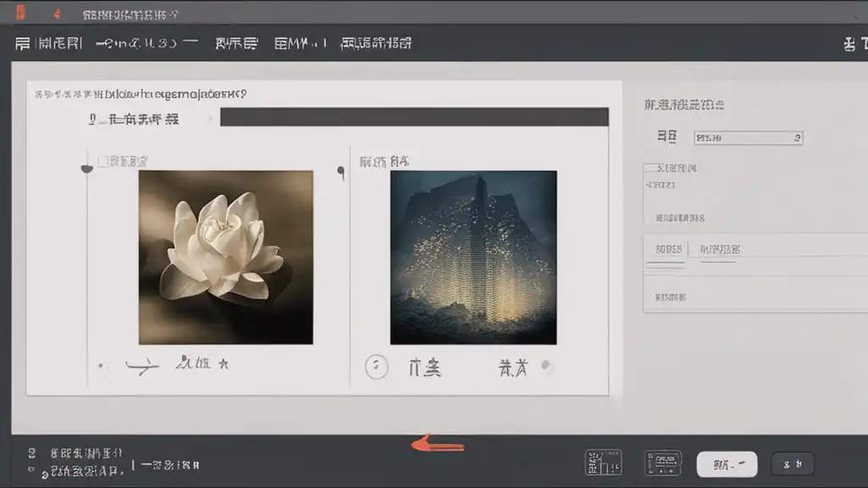Click the wide dark bar above the images
This screenshot has width=868, height=488.
[414, 117]
